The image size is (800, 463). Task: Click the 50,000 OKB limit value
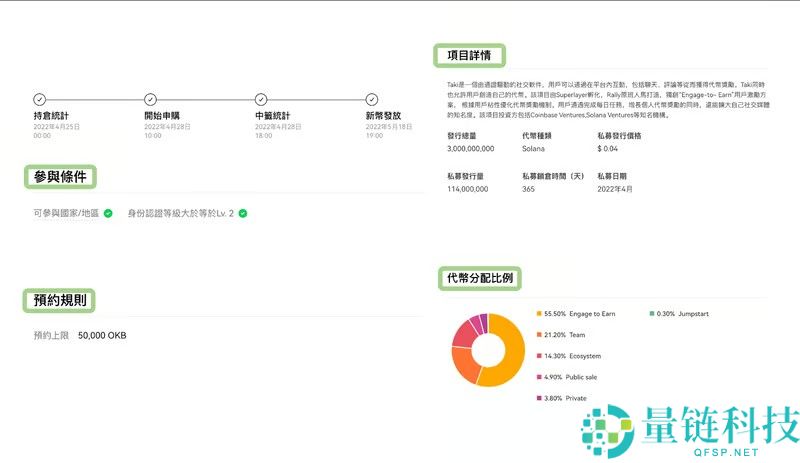[x=102, y=335]
